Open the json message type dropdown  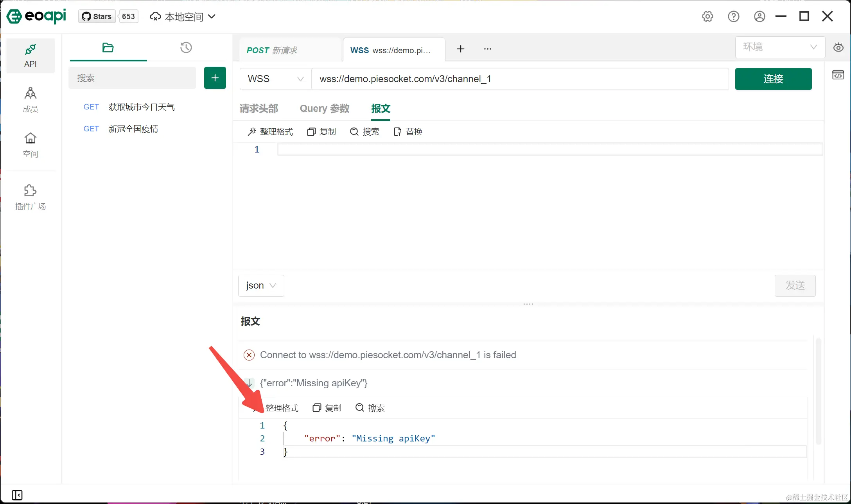coord(261,286)
